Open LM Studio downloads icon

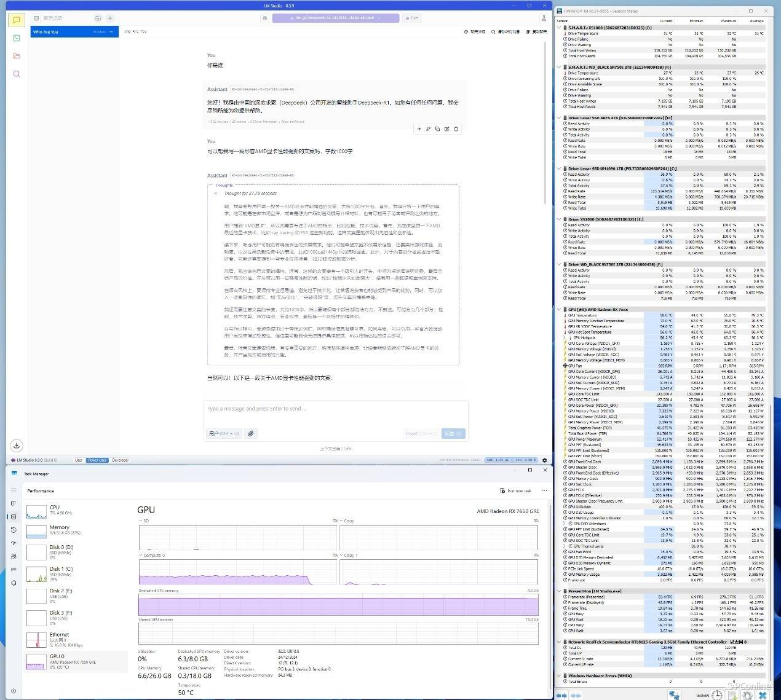click(17, 446)
